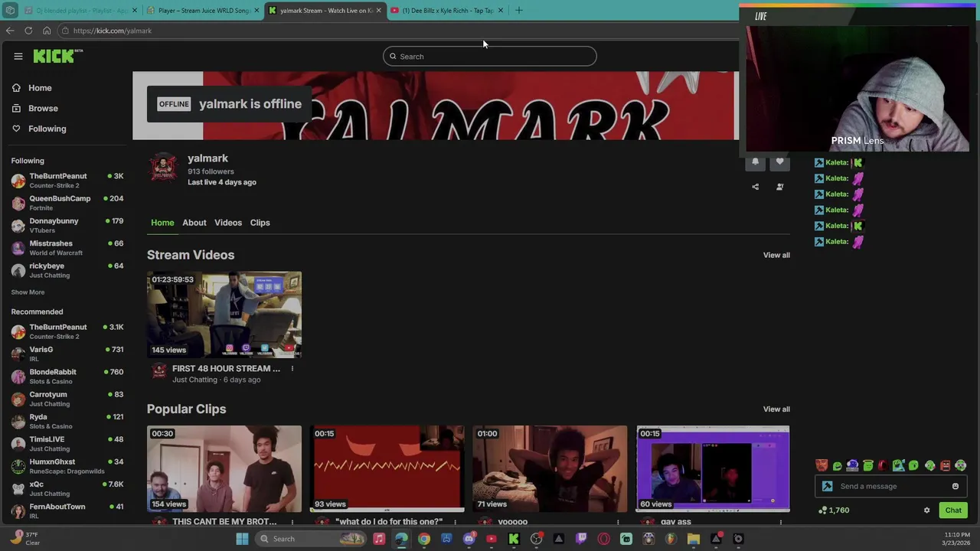This screenshot has height=551, width=980.
Task: Go back in browser history
Action: tap(9, 31)
